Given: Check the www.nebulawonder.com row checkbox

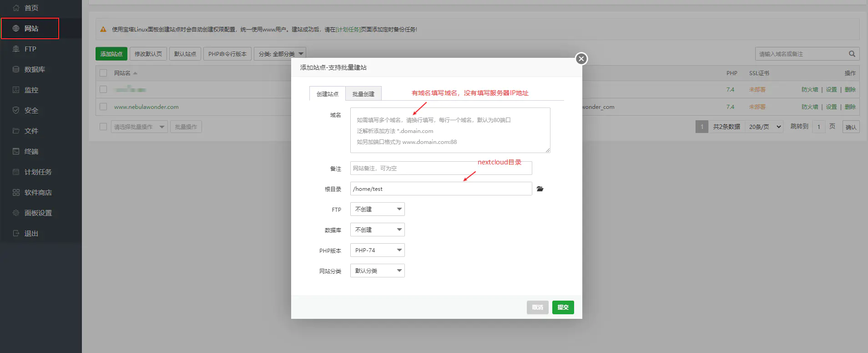Looking at the screenshot, I should 103,107.
